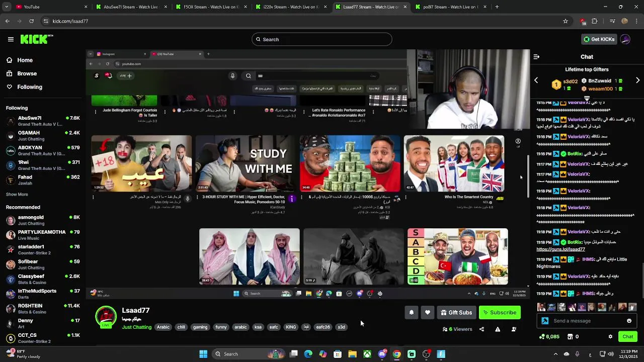
Task: Open the guns.lol/lsaad77 link in chat
Action: click(560, 249)
